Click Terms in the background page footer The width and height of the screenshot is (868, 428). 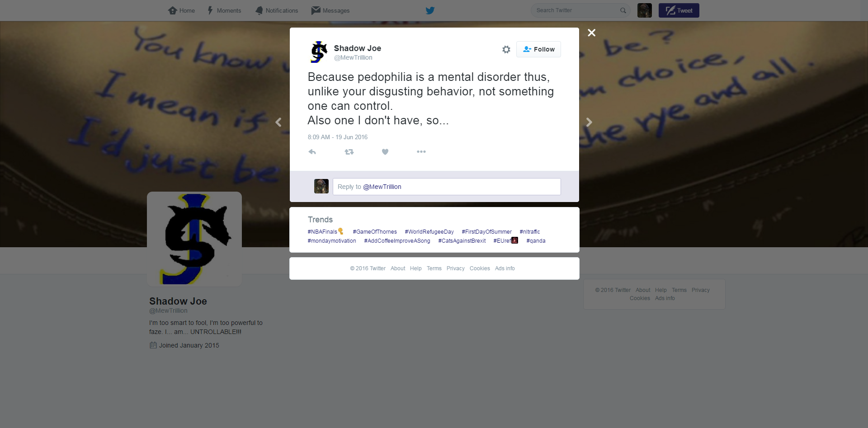679,290
